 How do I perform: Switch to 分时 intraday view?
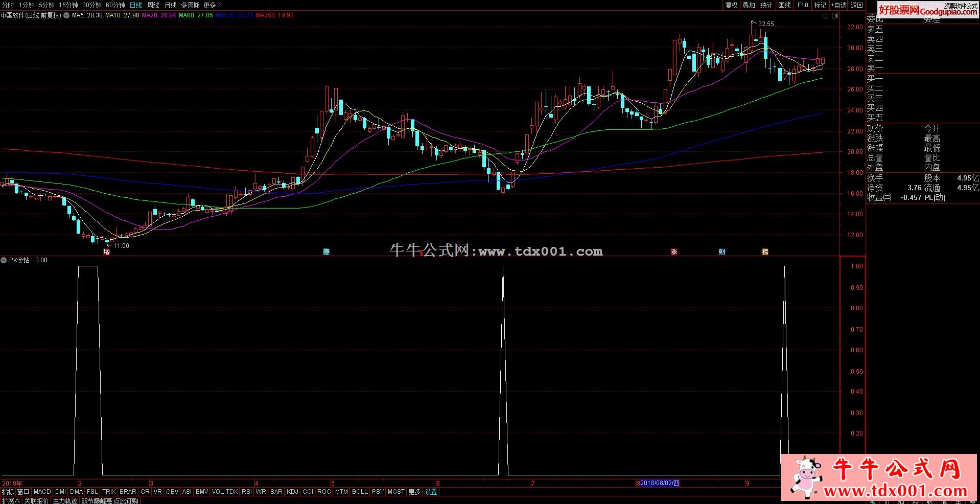click(8, 5)
